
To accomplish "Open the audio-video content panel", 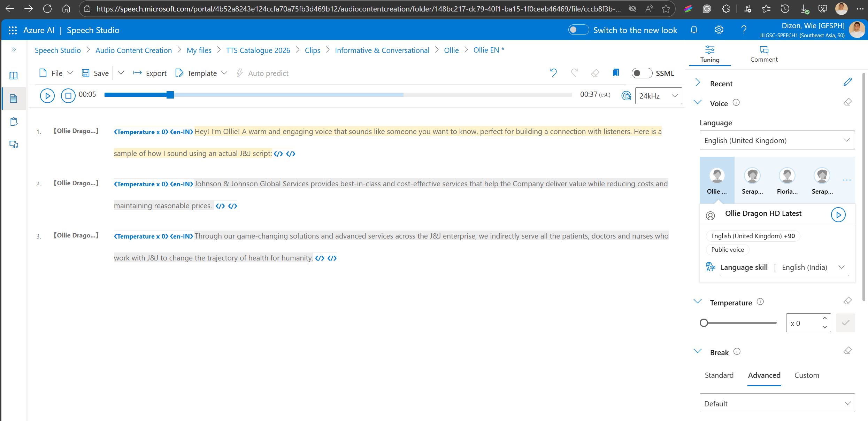I will coord(13,144).
